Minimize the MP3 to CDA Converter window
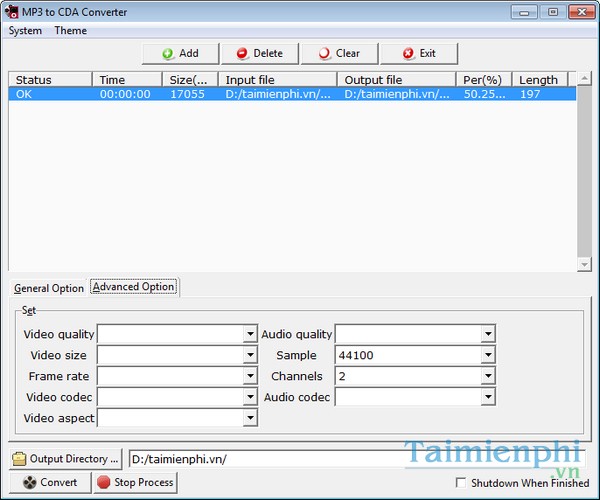Viewport: 600px width, 500px height. tap(524, 12)
